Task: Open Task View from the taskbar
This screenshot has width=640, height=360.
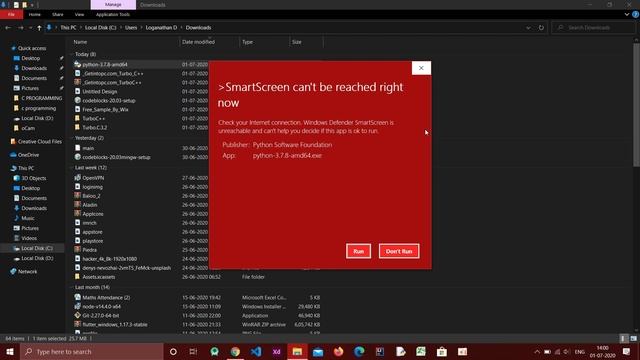Action: pos(193,351)
